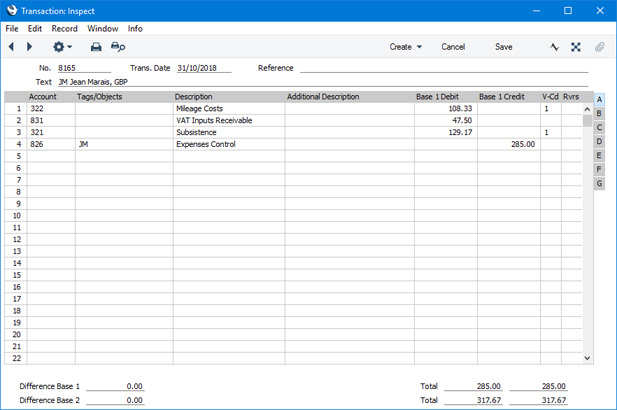Click the VAT Inputs Receivable description
The image size is (617, 410).
pos(214,120)
